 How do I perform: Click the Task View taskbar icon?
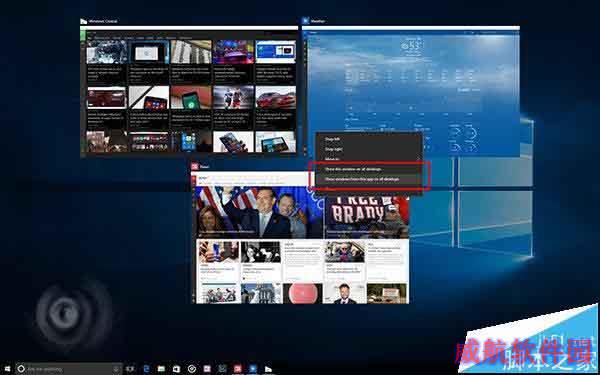pyautogui.click(x=130, y=369)
